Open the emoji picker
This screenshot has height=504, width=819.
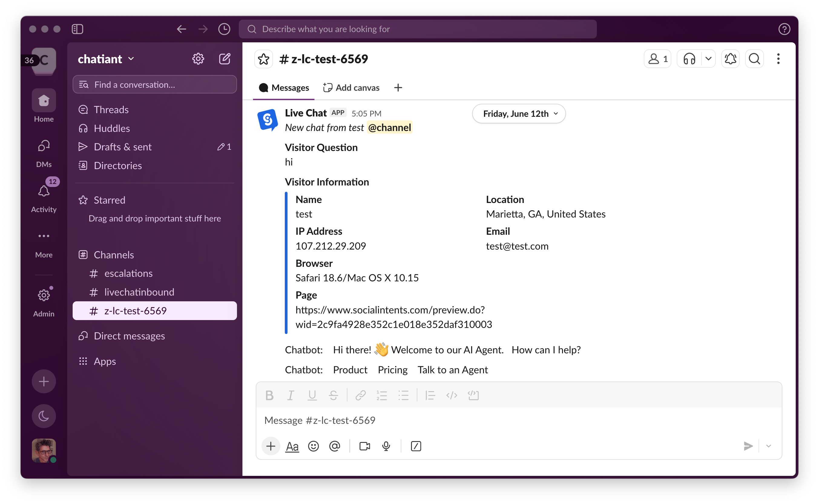[314, 446]
